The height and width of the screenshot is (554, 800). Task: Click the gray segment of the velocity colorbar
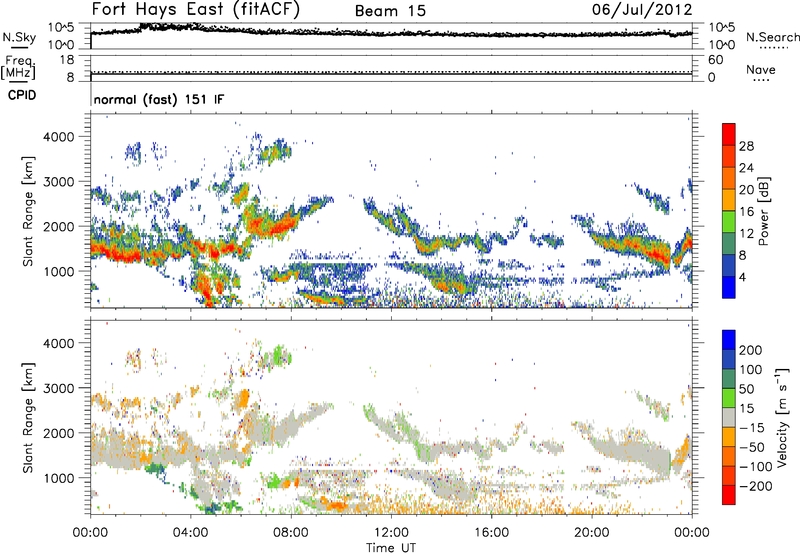pos(729,417)
